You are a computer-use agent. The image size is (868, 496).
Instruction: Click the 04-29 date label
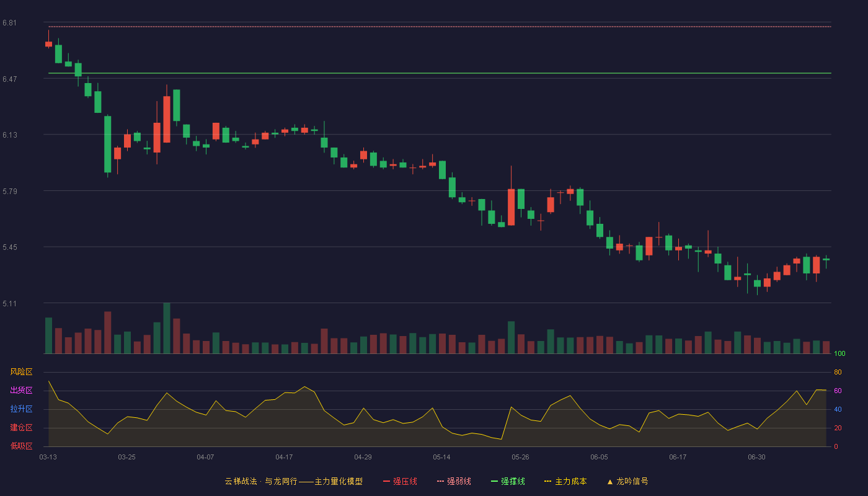coord(363,457)
